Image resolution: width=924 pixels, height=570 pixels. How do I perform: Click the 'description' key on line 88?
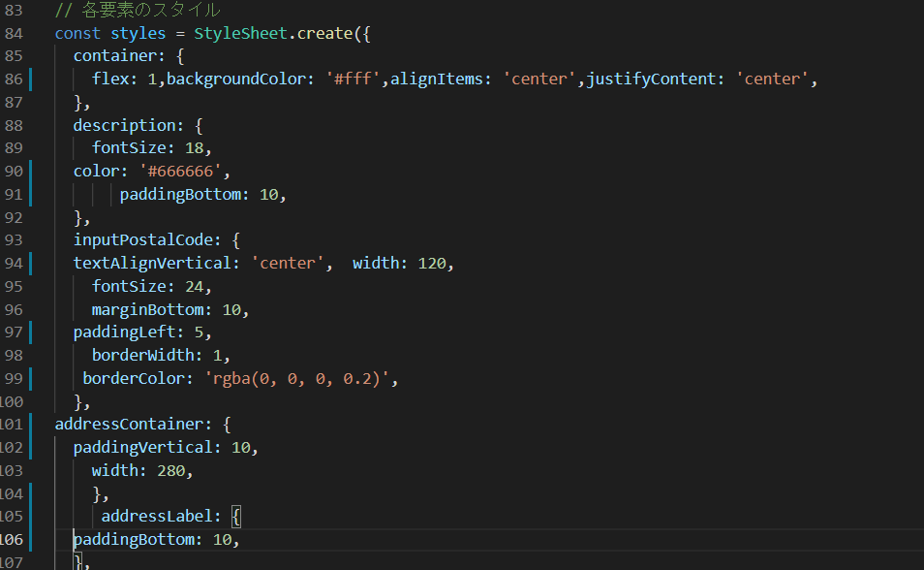tap(124, 126)
